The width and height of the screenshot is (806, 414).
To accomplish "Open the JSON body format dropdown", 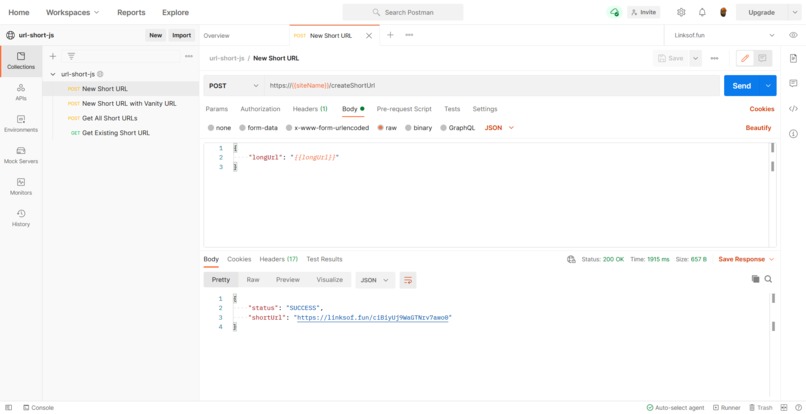I will tap(499, 128).
